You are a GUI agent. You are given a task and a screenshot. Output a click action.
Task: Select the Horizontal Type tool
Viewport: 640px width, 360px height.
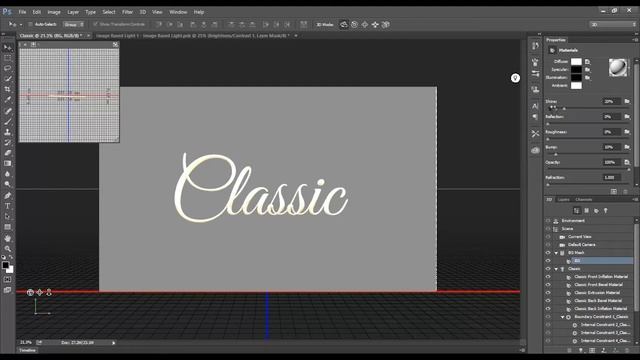(x=7, y=206)
